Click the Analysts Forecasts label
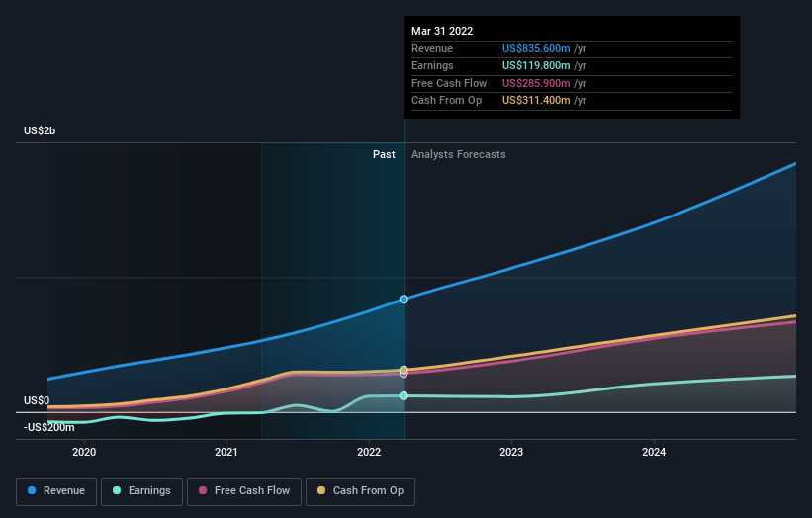 (458, 154)
